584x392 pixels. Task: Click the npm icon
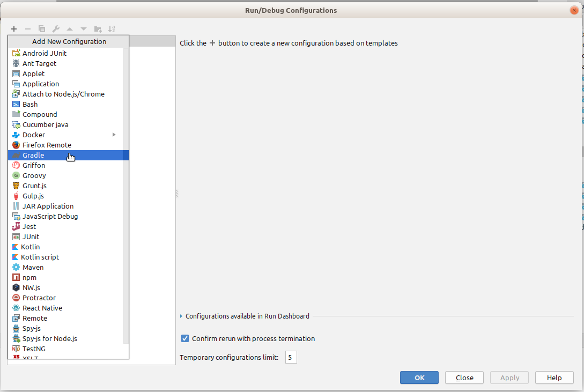coord(16,277)
